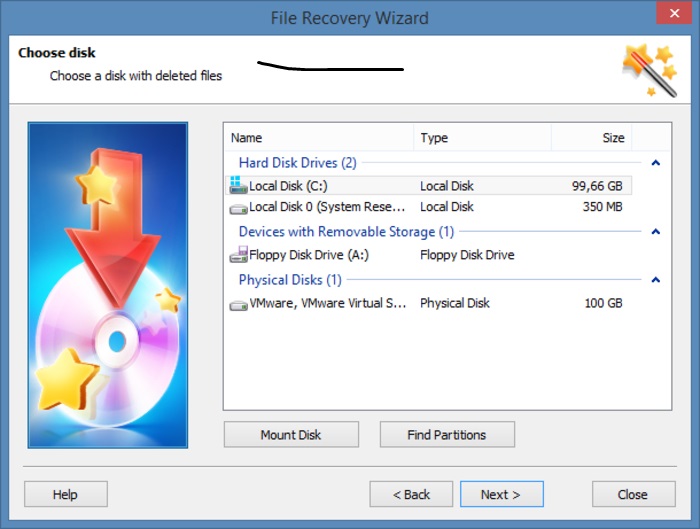Select Local Disk 0 (System Rese… row
This screenshot has width=700, height=529.
(x=428, y=207)
